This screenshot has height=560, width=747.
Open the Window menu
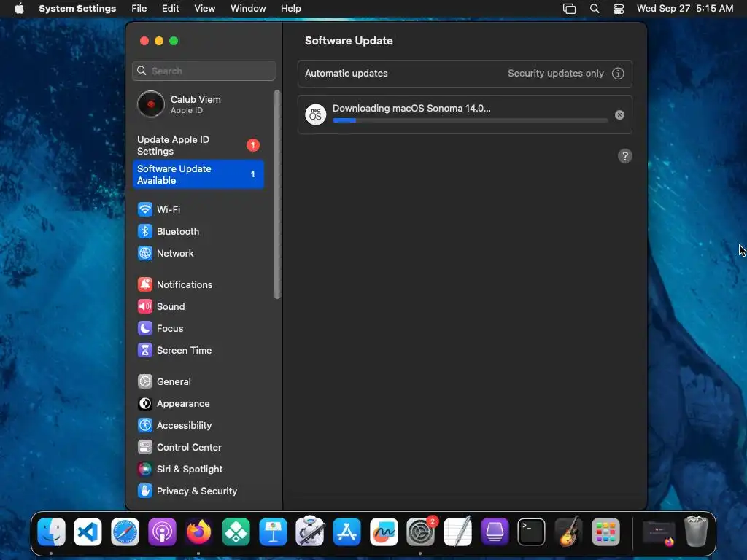(x=248, y=9)
